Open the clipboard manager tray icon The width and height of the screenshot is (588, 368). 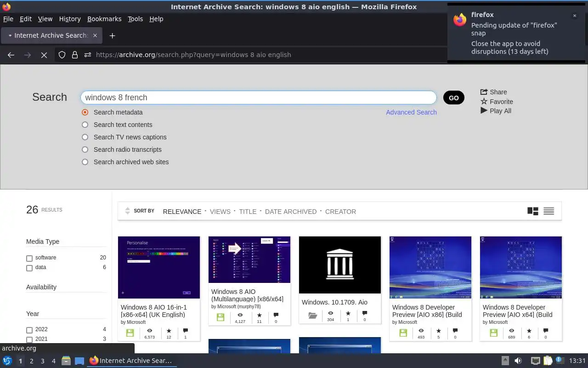[x=548, y=361]
